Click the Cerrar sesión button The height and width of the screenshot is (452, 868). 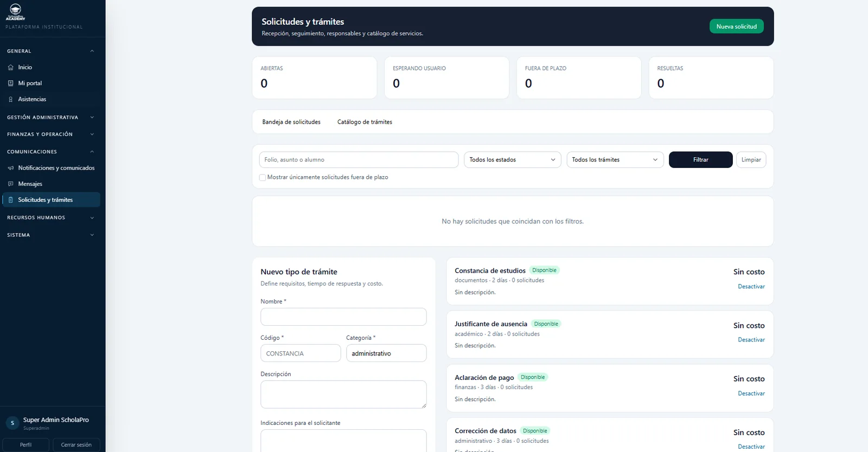(76, 445)
